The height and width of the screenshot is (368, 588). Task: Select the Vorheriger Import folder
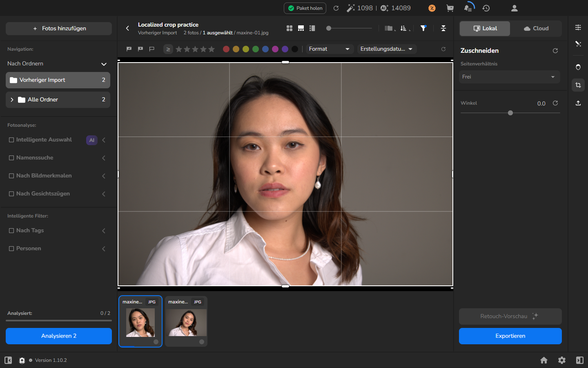click(x=58, y=80)
